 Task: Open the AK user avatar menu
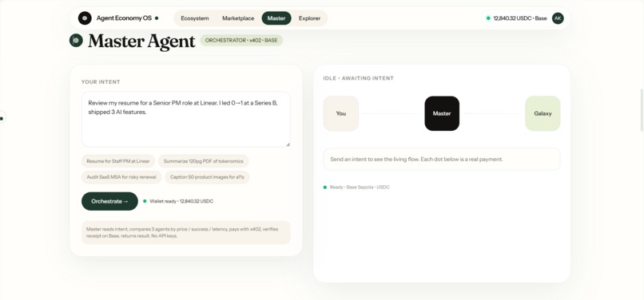click(x=558, y=18)
